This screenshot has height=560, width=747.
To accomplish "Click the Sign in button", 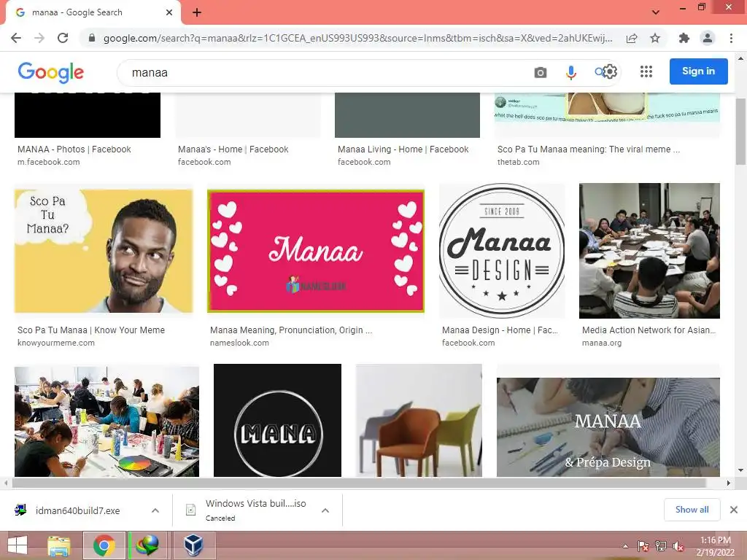I will [698, 71].
